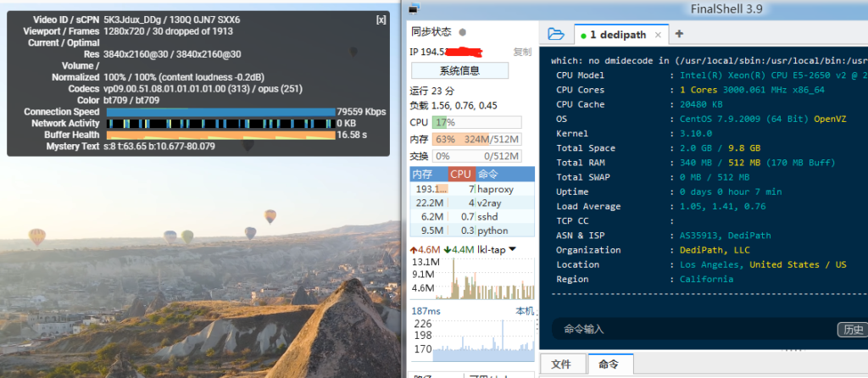Switch to the 命令 tab

[x=609, y=364]
